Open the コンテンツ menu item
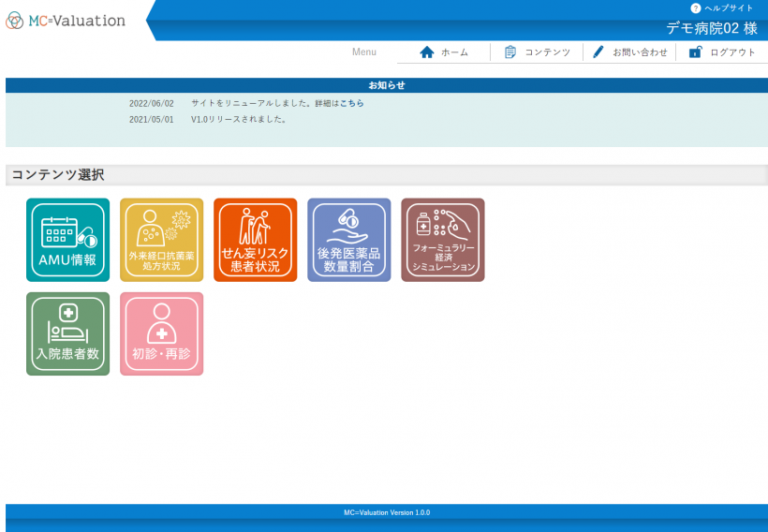 click(x=547, y=52)
